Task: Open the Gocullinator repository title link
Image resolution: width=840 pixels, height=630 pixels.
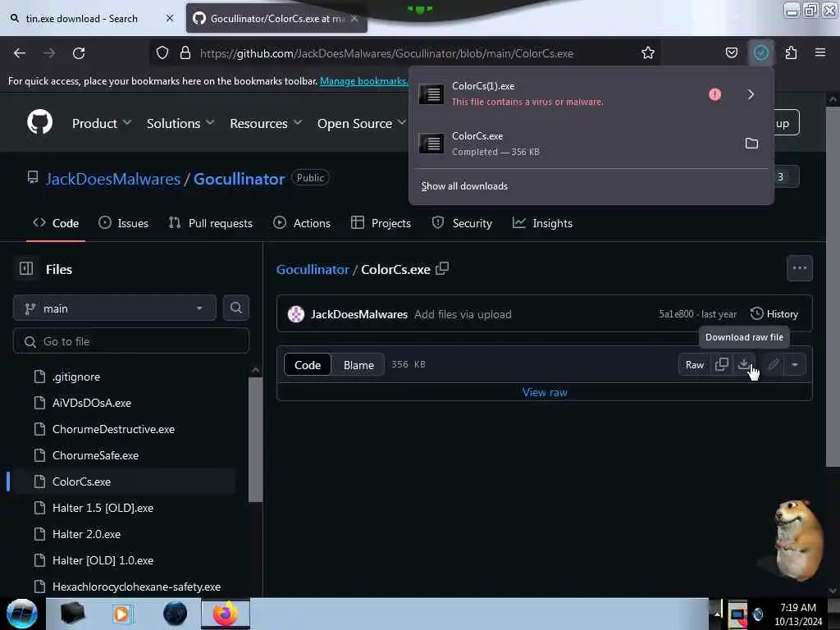Action: (239, 179)
